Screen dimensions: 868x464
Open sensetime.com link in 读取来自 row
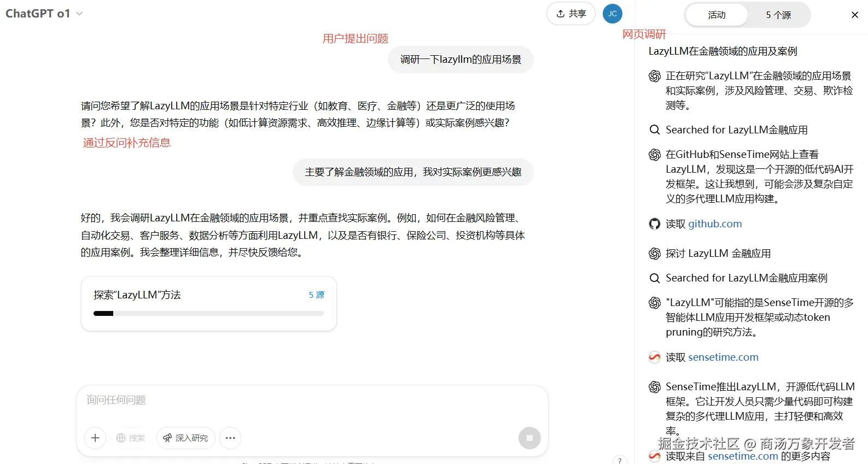pos(743,456)
